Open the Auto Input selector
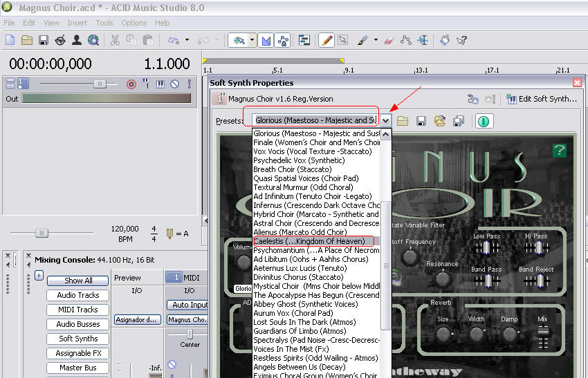Screen dimensions: 588x378 187,305
